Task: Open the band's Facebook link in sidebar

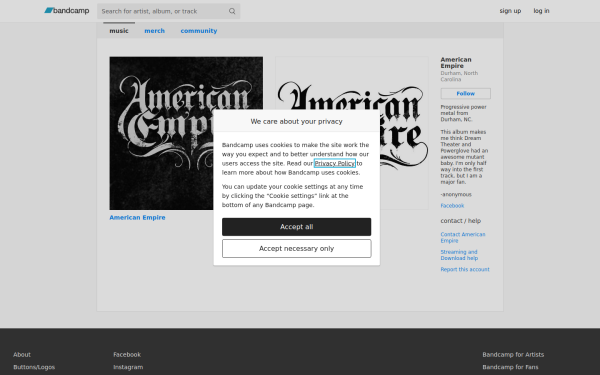Action: 452,205
